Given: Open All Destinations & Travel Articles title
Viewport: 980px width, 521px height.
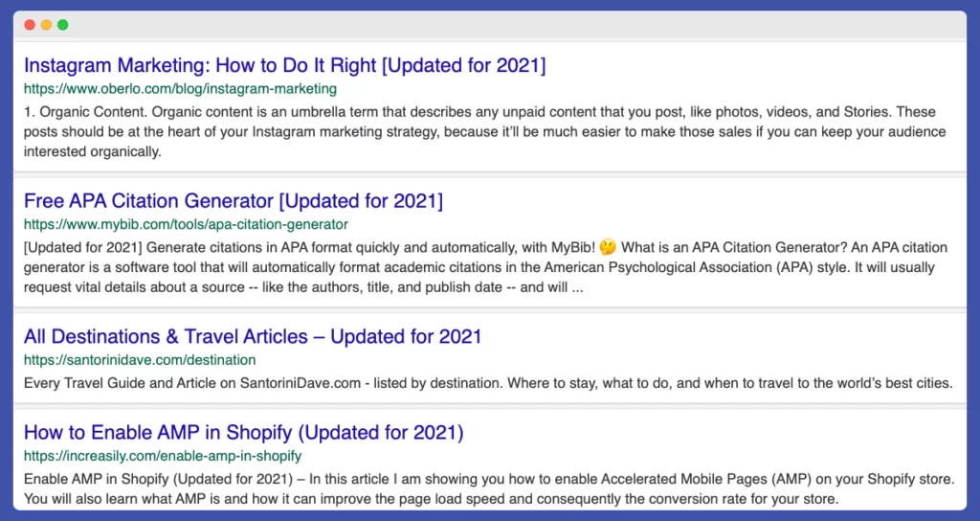Looking at the screenshot, I should click(x=253, y=336).
